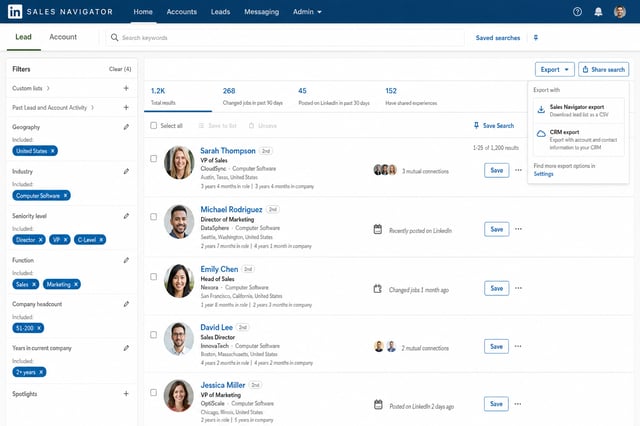Edit Function filter with pencil icon
The height and width of the screenshot is (426, 640).
[x=126, y=260]
